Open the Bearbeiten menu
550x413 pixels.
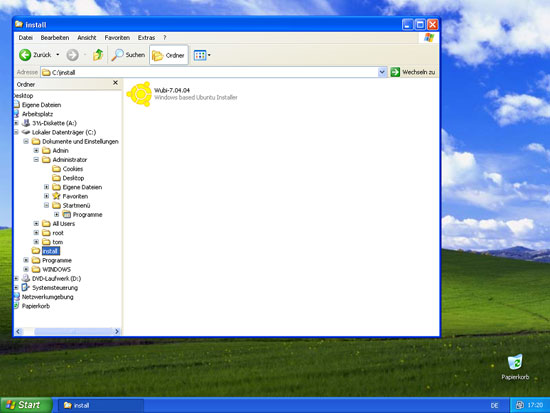coord(55,38)
